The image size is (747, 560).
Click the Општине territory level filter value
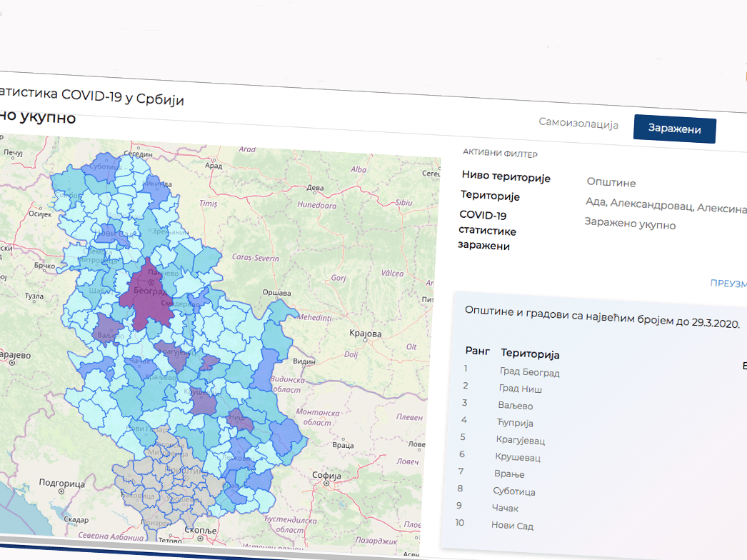coord(611,184)
